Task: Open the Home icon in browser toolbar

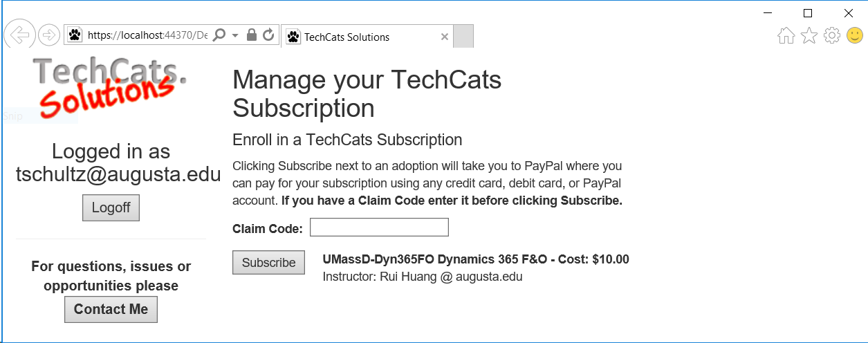Action: coord(786,36)
